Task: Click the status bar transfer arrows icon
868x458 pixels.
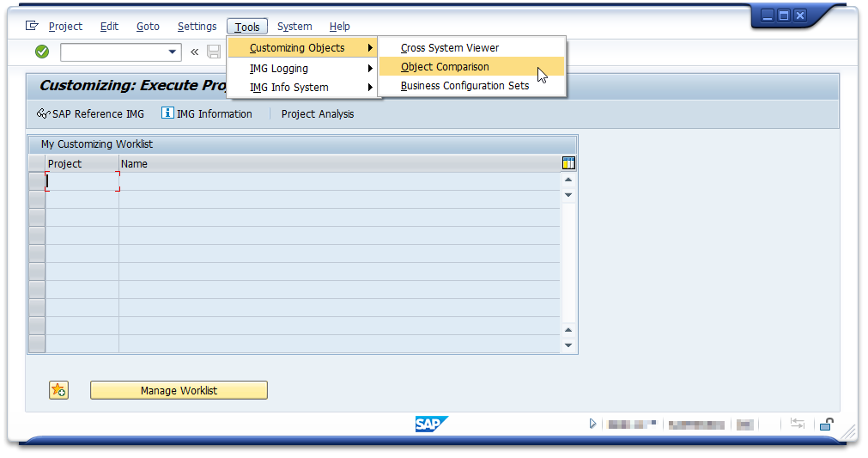Action: [x=797, y=424]
